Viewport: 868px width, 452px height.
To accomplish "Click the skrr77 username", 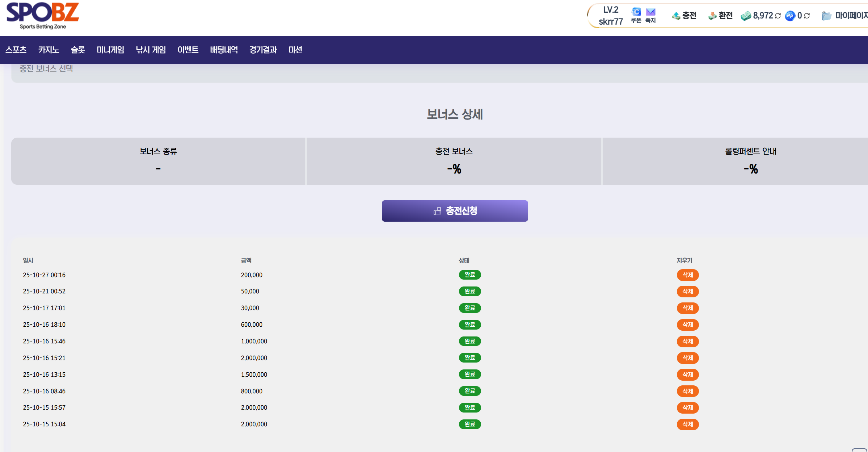I will coord(611,22).
